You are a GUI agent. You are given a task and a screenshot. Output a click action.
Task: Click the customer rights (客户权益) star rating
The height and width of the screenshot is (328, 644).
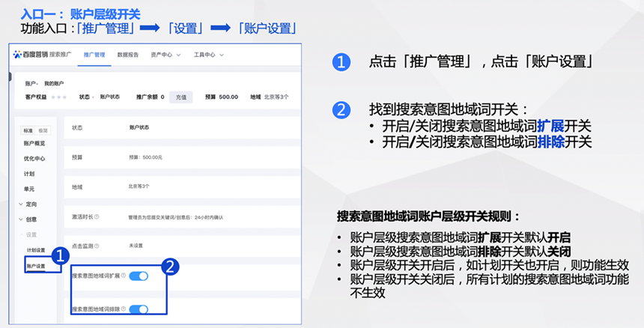point(59,97)
